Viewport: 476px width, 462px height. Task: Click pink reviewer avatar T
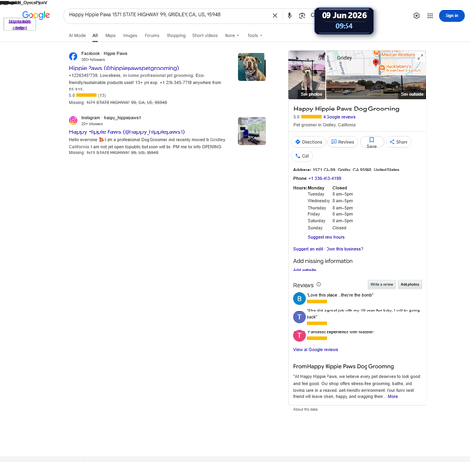pyautogui.click(x=299, y=335)
